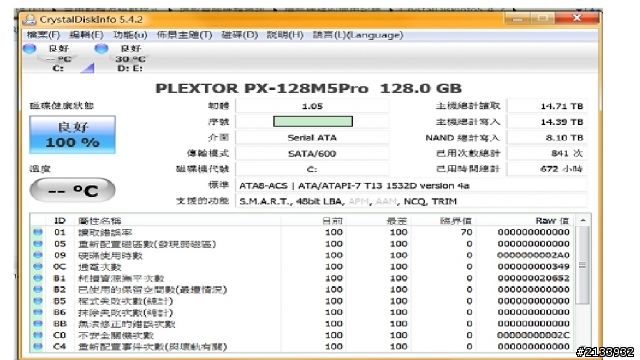Click the firmware value 1.05
Viewport: 640px width, 360px height.
[312, 106]
